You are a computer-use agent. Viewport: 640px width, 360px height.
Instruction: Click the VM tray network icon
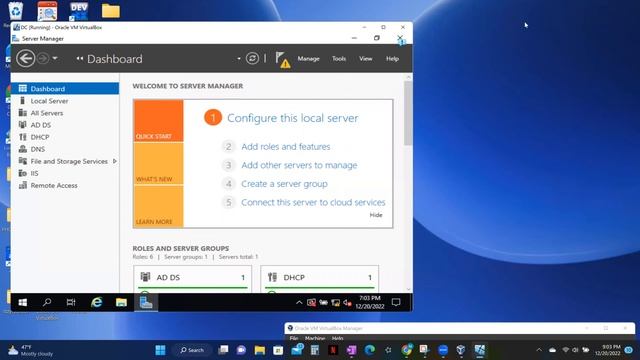[336, 303]
